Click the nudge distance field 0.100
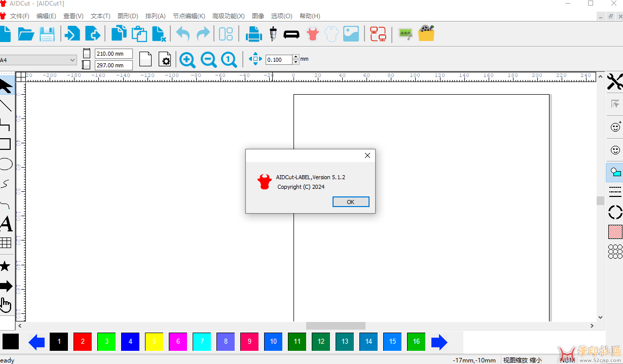 (279, 60)
